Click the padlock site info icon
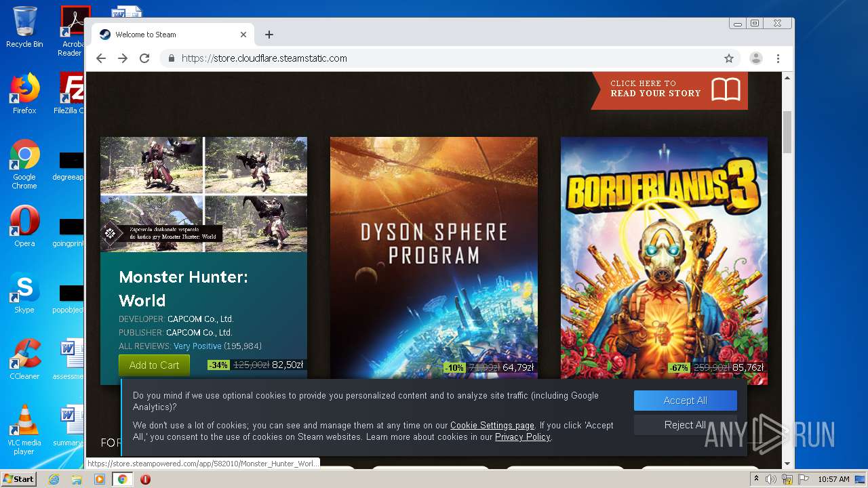The height and width of the screenshot is (488, 868). point(172,58)
